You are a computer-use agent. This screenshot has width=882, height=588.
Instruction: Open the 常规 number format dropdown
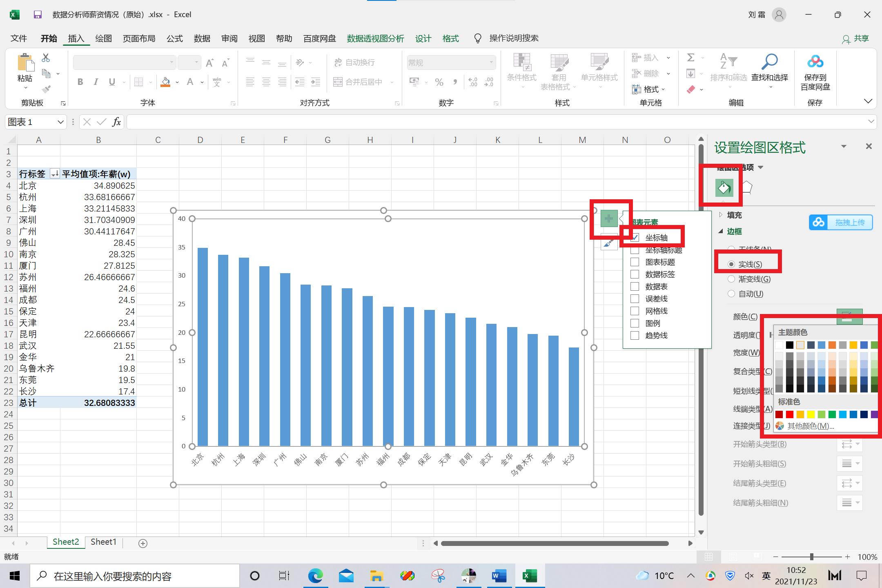[x=491, y=62]
